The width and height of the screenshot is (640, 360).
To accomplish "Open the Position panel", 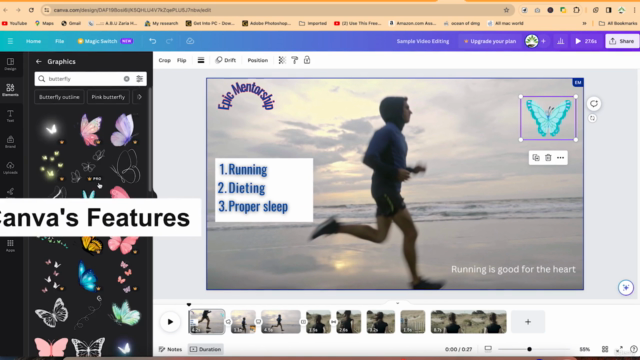I will tap(258, 60).
